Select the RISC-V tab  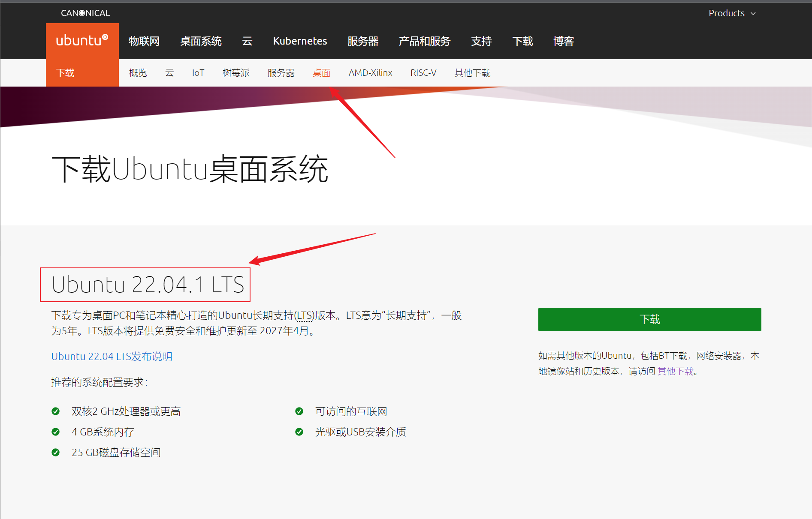pyautogui.click(x=423, y=73)
